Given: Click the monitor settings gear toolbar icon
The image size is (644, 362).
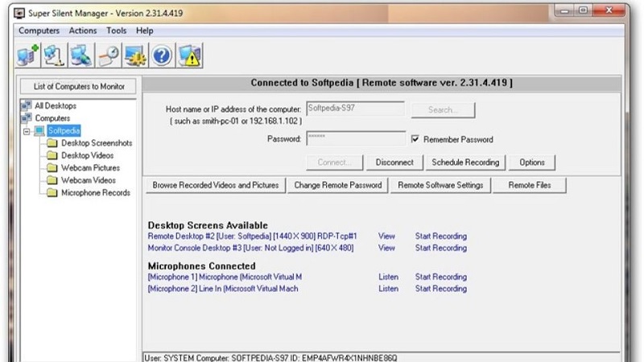Looking at the screenshot, I should click(134, 56).
